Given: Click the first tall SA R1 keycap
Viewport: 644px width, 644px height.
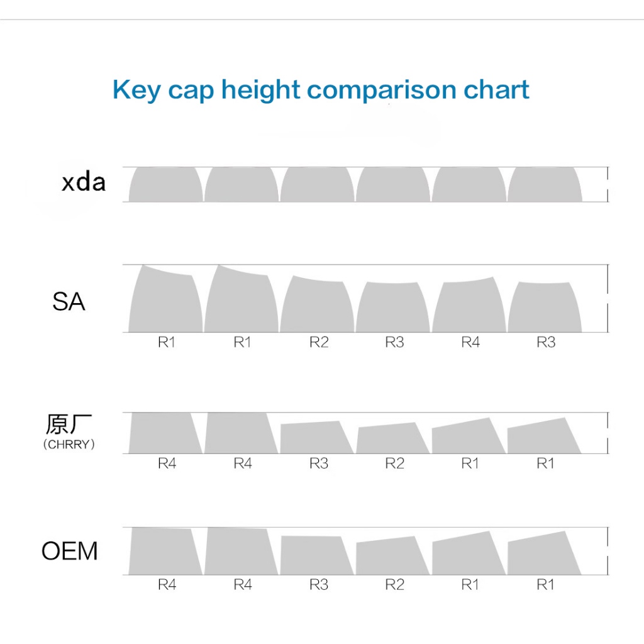Looking at the screenshot, I should click(x=165, y=299).
